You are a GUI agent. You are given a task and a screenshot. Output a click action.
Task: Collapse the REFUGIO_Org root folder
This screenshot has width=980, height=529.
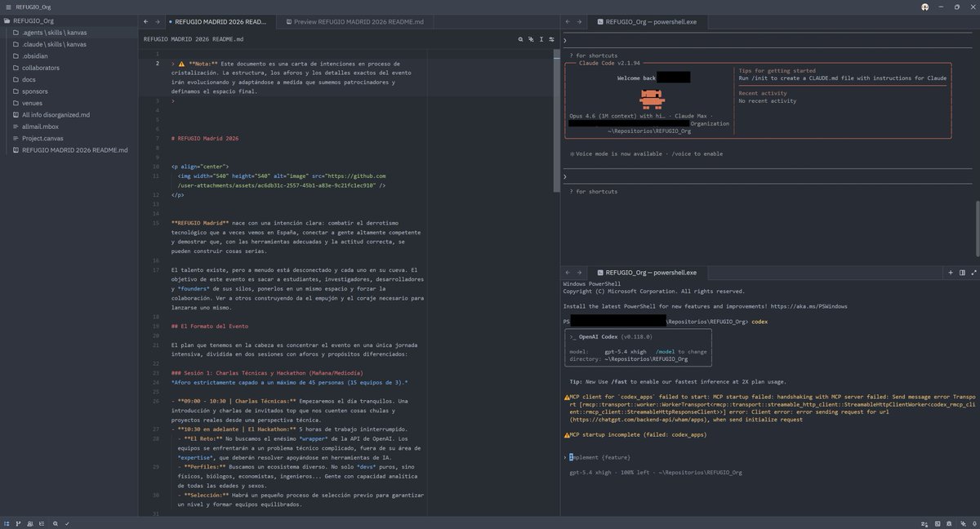69,20
